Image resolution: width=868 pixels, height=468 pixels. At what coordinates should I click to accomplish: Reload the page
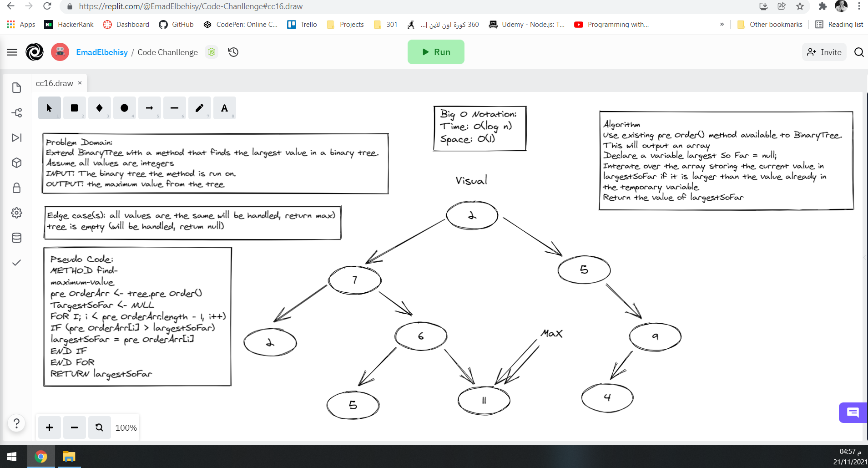coord(47,6)
